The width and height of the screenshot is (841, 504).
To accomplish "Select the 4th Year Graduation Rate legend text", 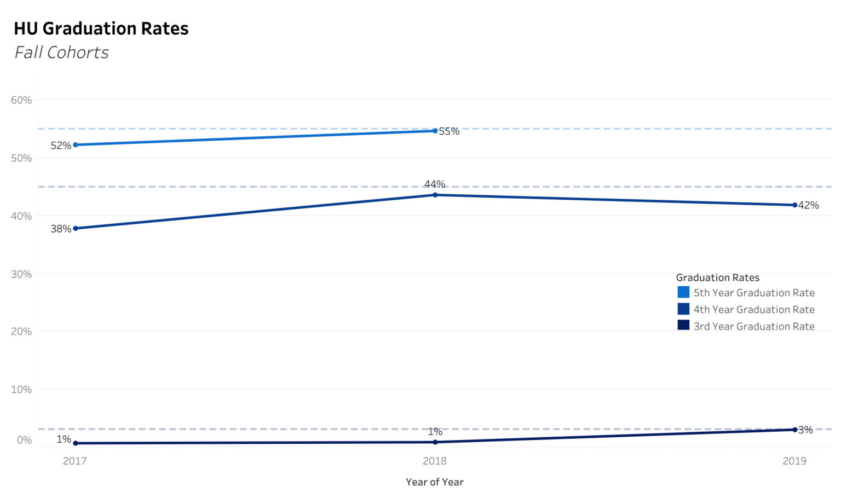I will click(x=753, y=310).
